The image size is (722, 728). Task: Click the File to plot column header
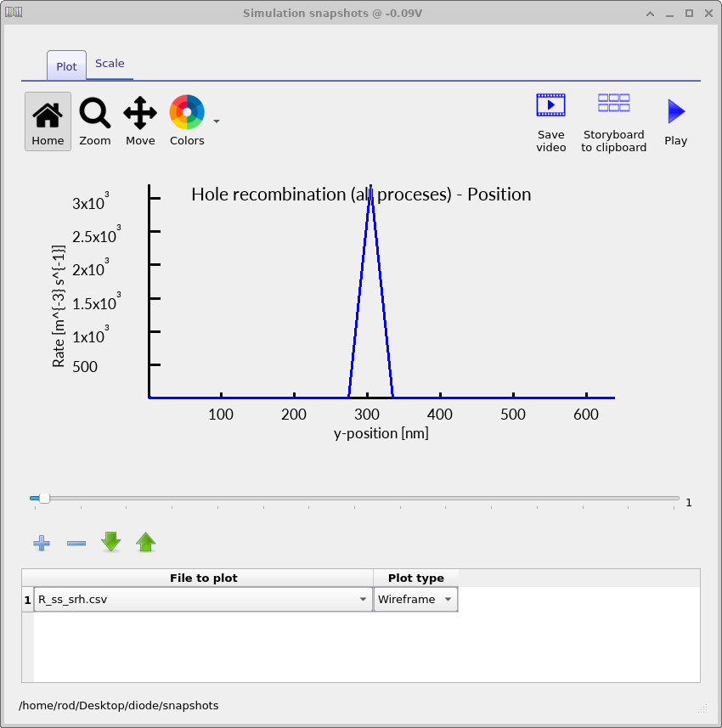[204, 578]
